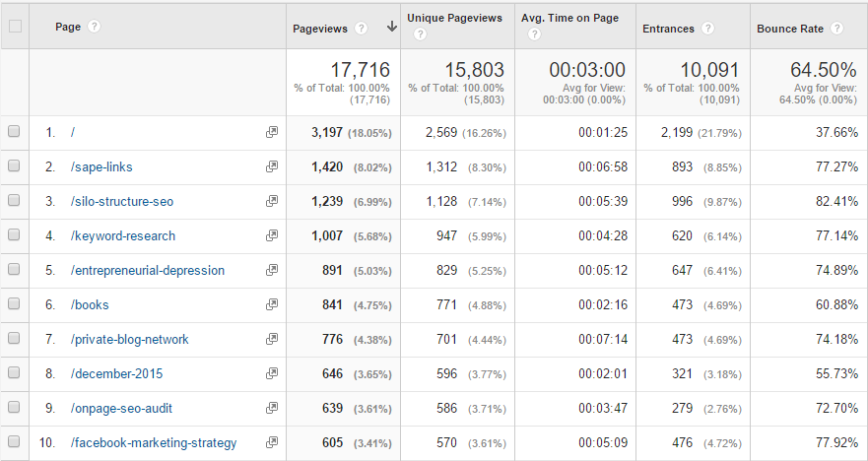
Task: Sort by Unique Pageviews header
Action: tap(454, 18)
